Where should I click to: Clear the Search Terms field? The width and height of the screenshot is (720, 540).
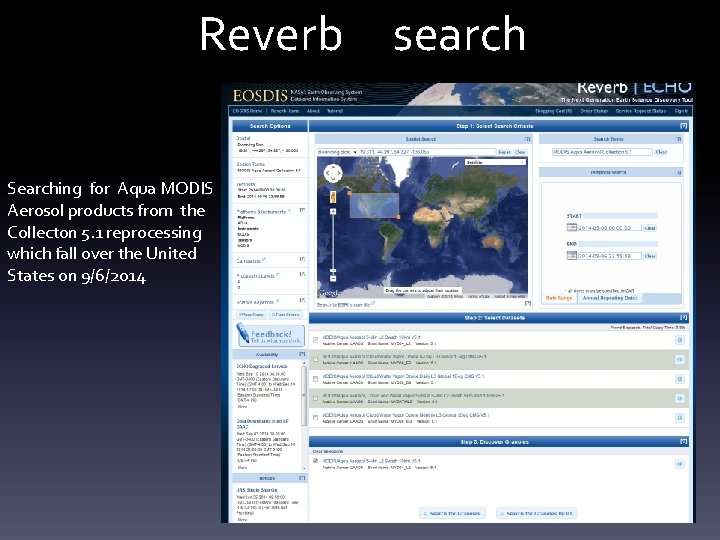click(661, 152)
